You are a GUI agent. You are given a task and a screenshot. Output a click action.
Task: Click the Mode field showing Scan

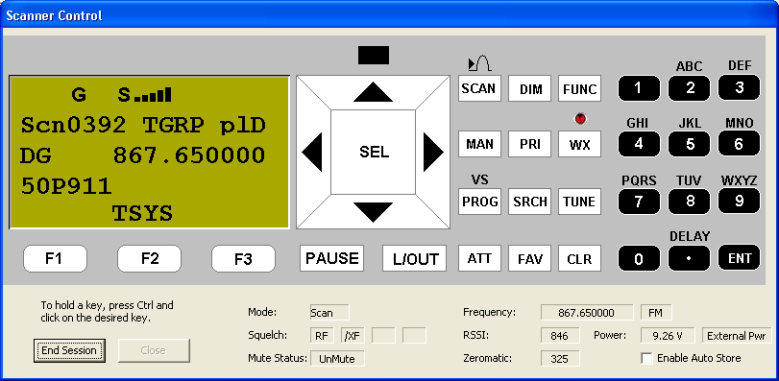click(x=329, y=313)
